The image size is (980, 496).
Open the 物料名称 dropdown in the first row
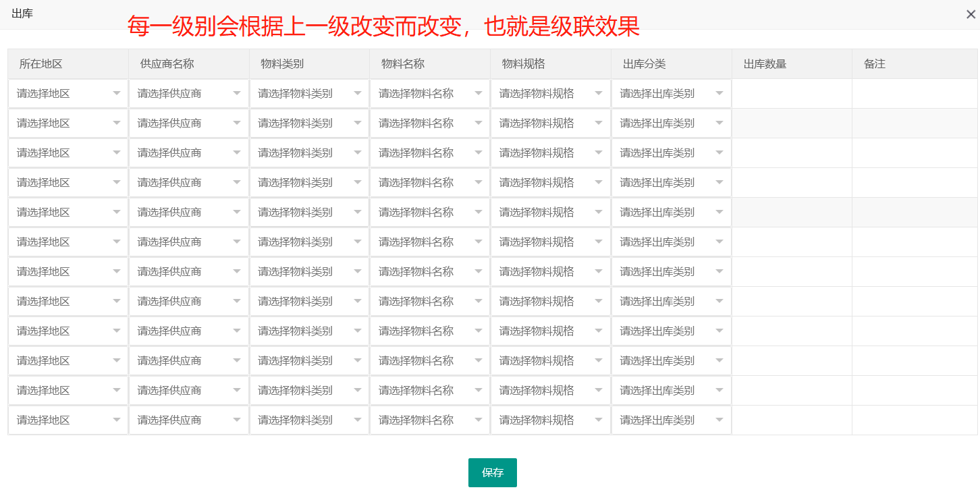(x=430, y=93)
